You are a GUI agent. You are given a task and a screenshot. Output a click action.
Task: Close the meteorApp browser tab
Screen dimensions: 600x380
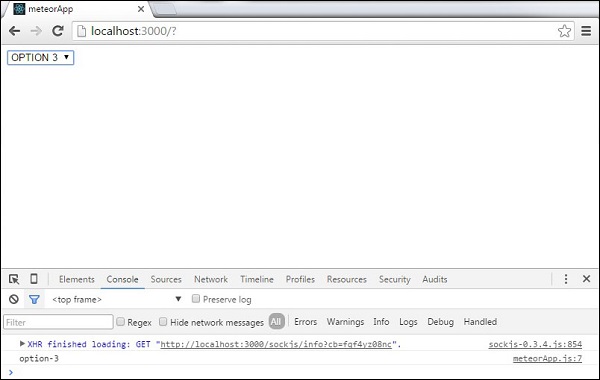tap(141, 9)
